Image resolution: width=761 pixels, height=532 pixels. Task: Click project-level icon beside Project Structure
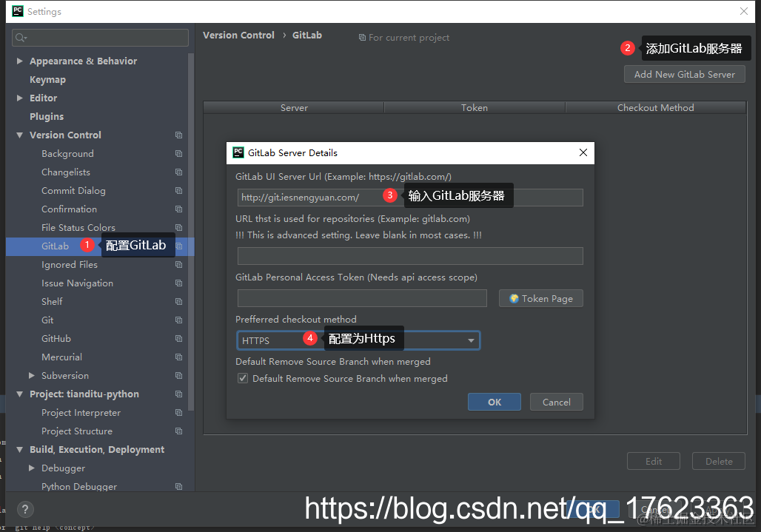pyautogui.click(x=178, y=431)
